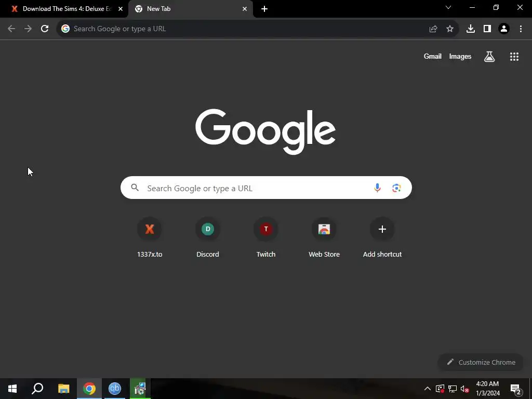
Task: Start voice search with microphone
Action: pyautogui.click(x=377, y=188)
